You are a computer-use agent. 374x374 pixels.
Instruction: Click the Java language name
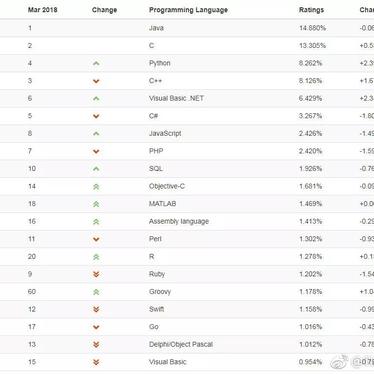[156, 28]
